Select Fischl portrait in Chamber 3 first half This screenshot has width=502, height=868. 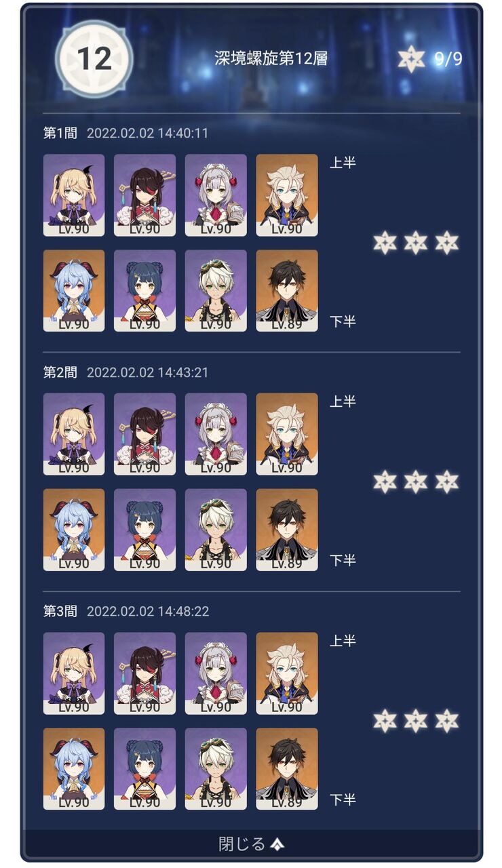coord(74,673)
